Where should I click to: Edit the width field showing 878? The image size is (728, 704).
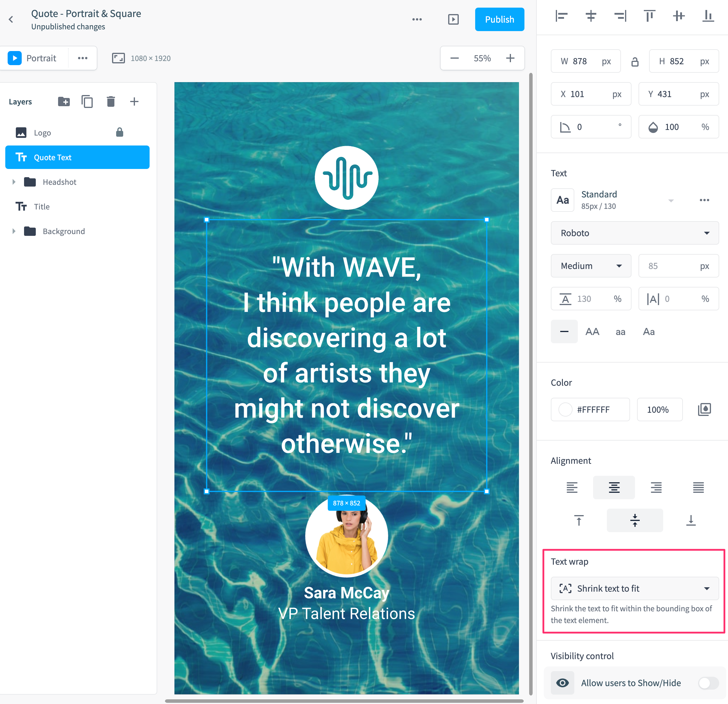(x=585, y=61)
